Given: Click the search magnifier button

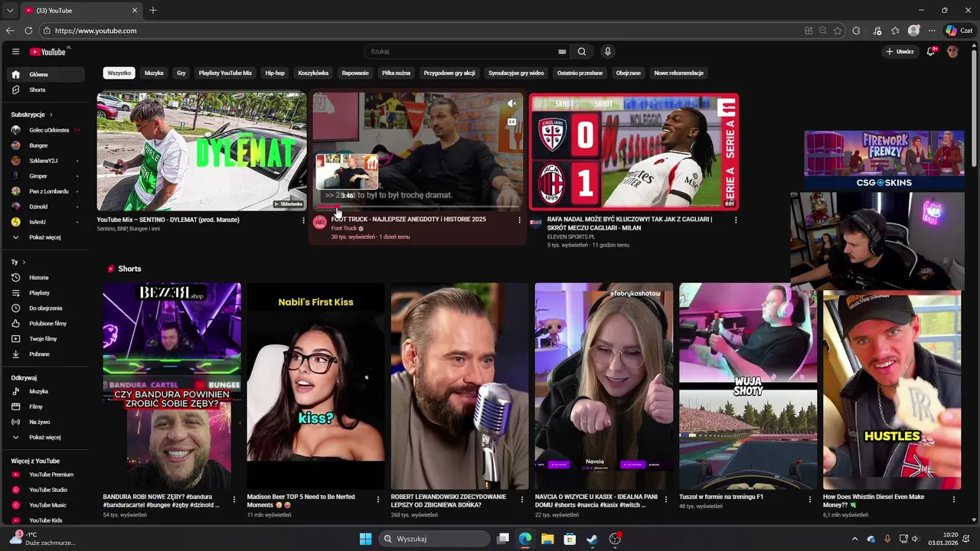Looking at the screenshot, I should point(582,51).
